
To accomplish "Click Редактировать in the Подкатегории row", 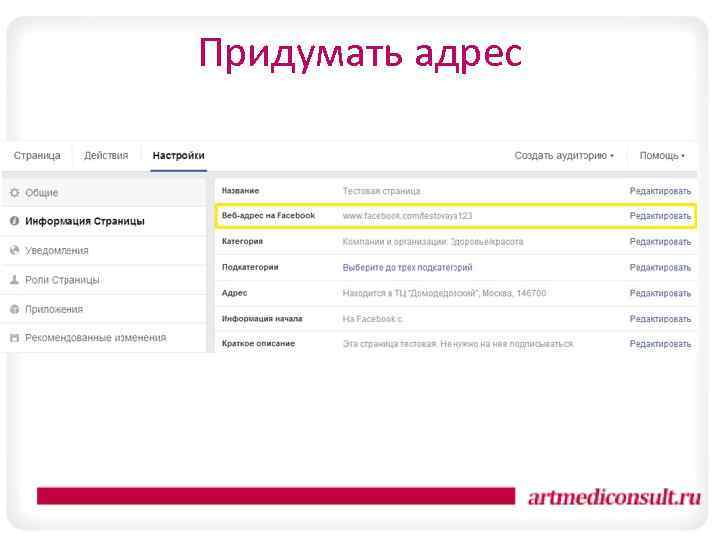I will (660, 267).
